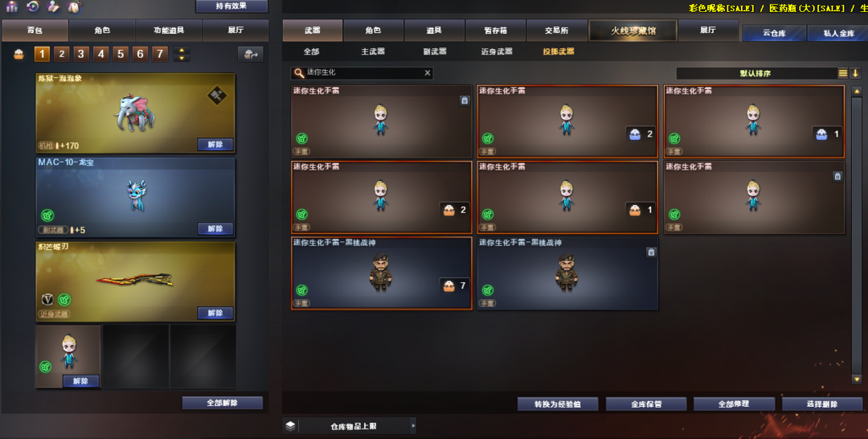Open the player profile edit icon
The image size is (868, 439).
pyautogui.click(x=53, y=6)
